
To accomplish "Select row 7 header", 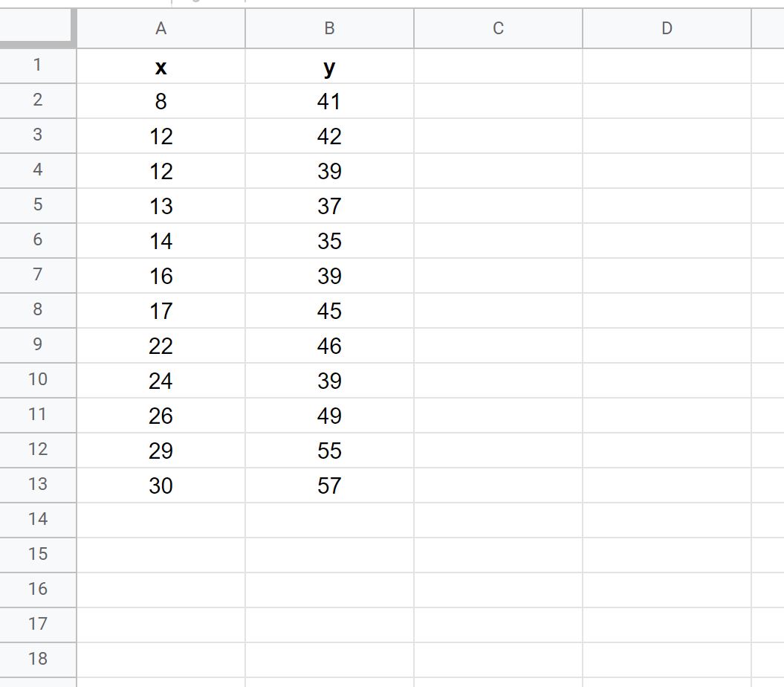I will pyautogui.click(x=38, y=275).
